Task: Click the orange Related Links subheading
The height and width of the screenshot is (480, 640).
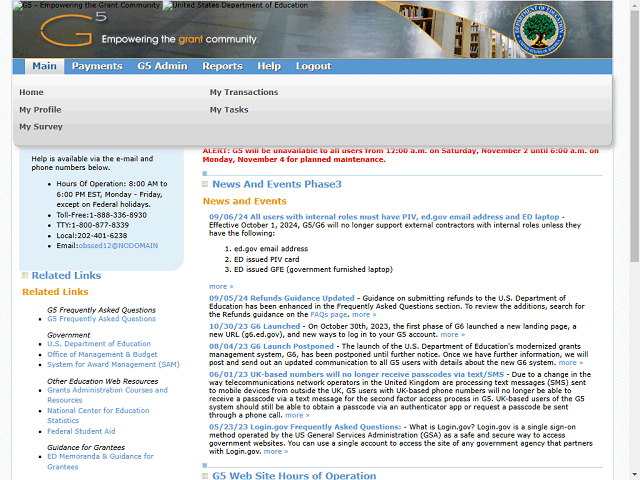Action: coord(55,292)
